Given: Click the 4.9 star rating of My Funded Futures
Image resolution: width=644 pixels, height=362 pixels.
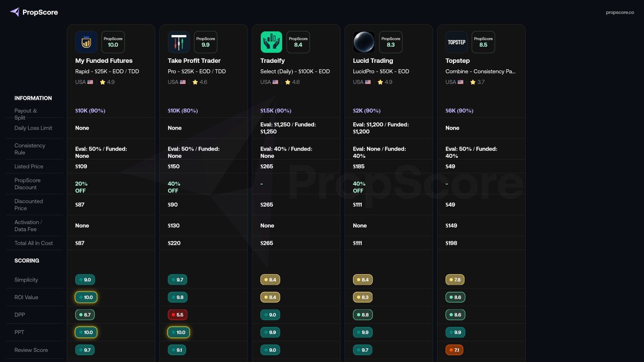Looking at the screenshot, I should [x=107, y=82].
